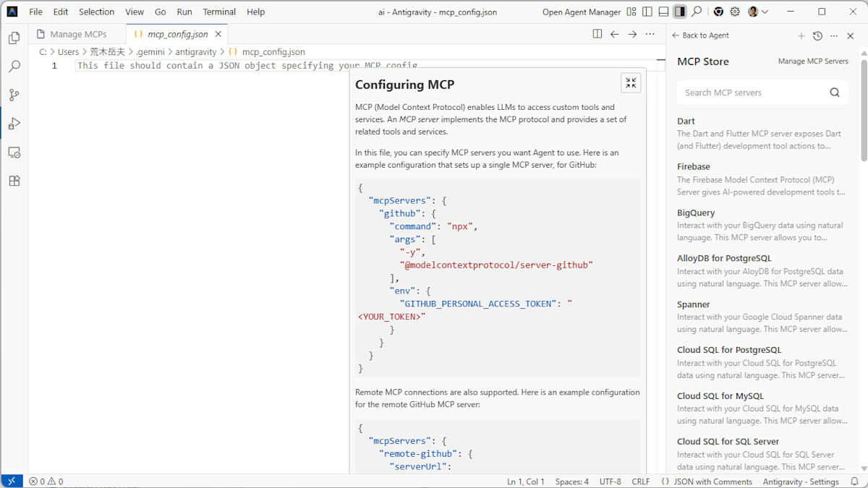Click the Open Agent Manager button
Screen dimensions: 868x488
point(582,12)
